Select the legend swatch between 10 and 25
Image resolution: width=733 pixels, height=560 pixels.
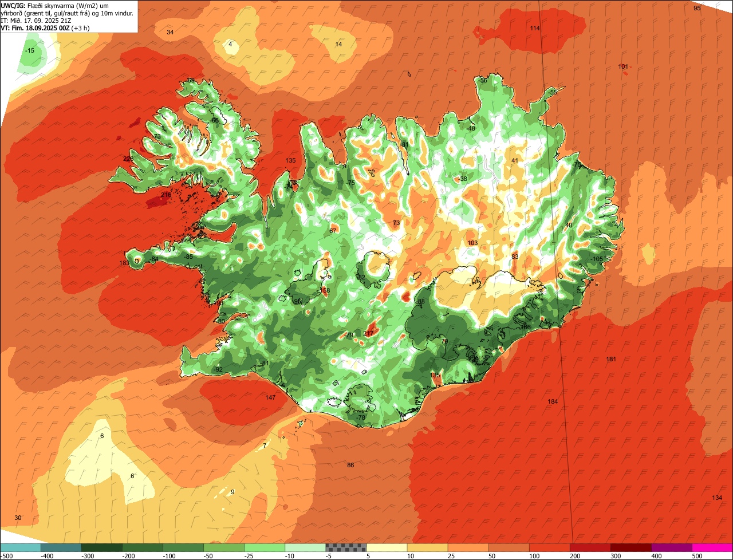click(x=427, y=547)
